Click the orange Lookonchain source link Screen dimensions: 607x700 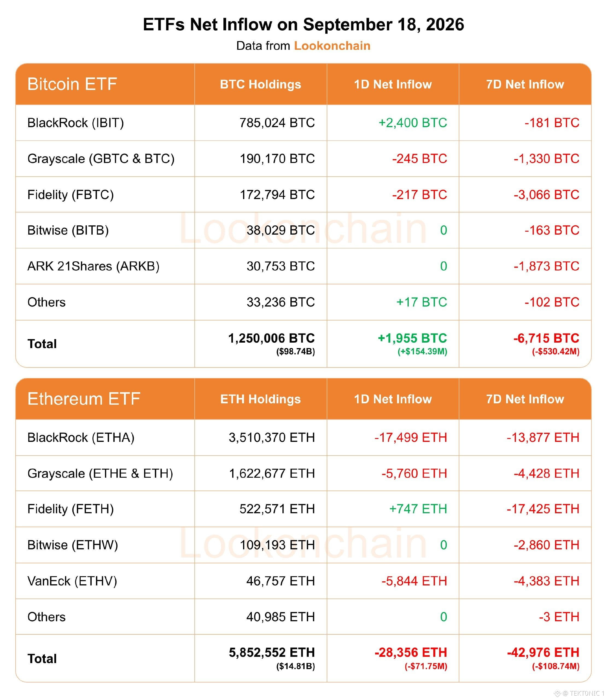[332, 46]
